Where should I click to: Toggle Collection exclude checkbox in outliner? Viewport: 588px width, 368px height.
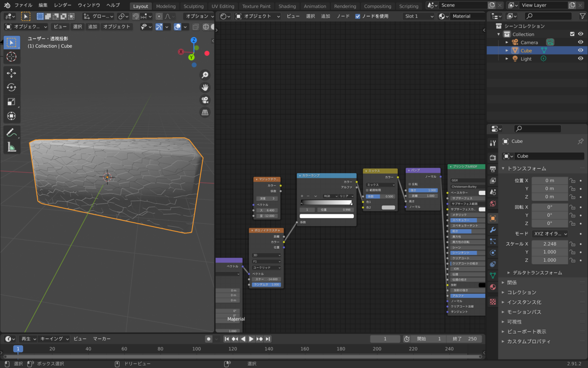(572, 34)
